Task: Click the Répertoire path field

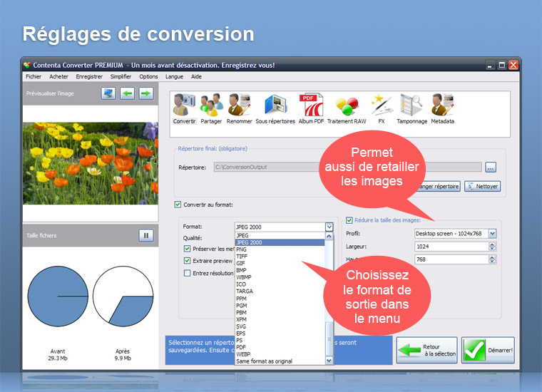Action: tap(347, 167)
